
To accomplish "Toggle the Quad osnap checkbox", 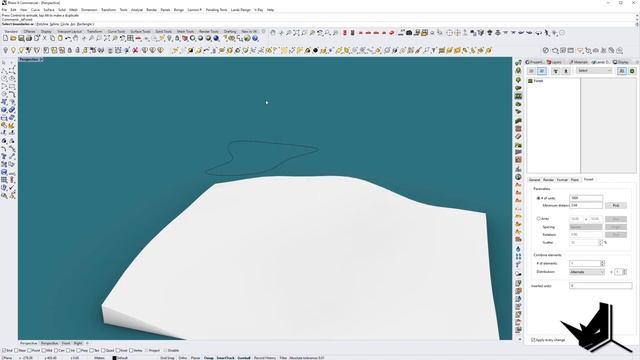I will tap(103, 351).
